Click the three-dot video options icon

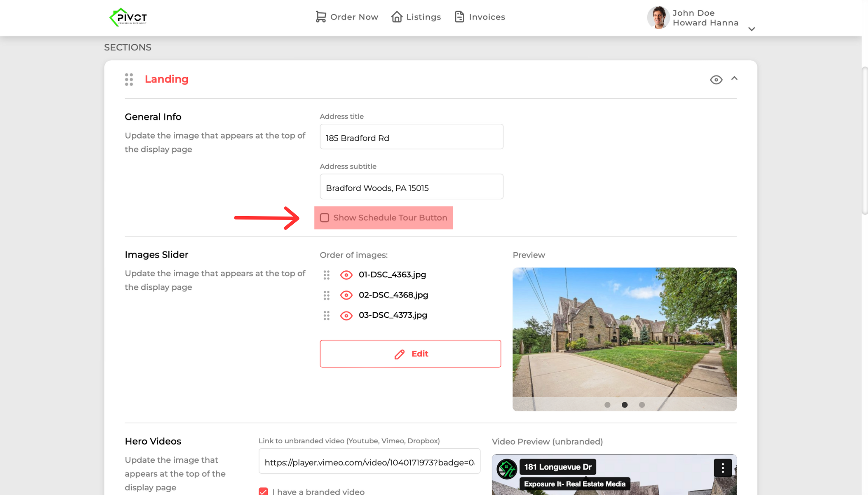pyautogui.click(x=723, y=468)
